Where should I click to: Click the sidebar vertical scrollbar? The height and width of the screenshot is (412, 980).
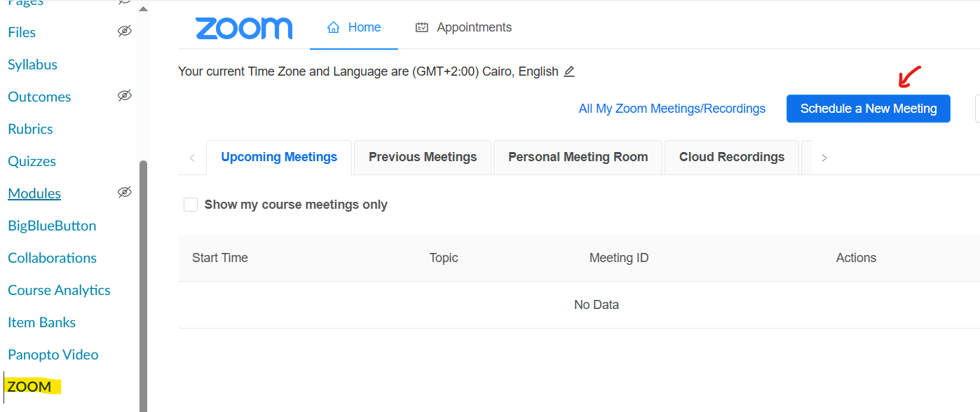144,280
